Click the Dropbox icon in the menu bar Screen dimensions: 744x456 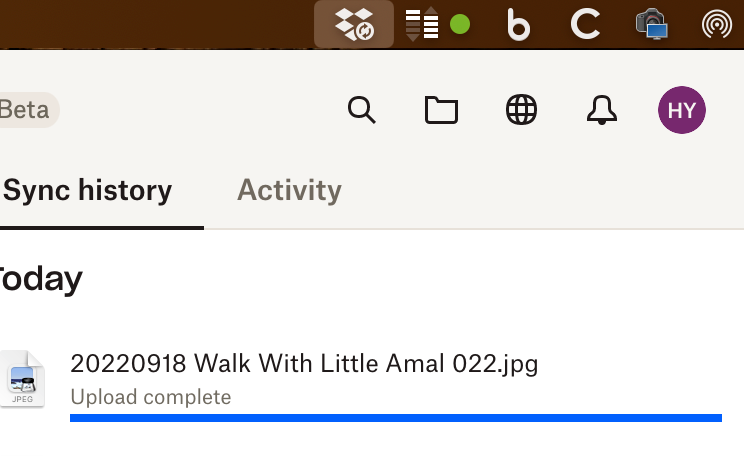[x=354, y=24]
